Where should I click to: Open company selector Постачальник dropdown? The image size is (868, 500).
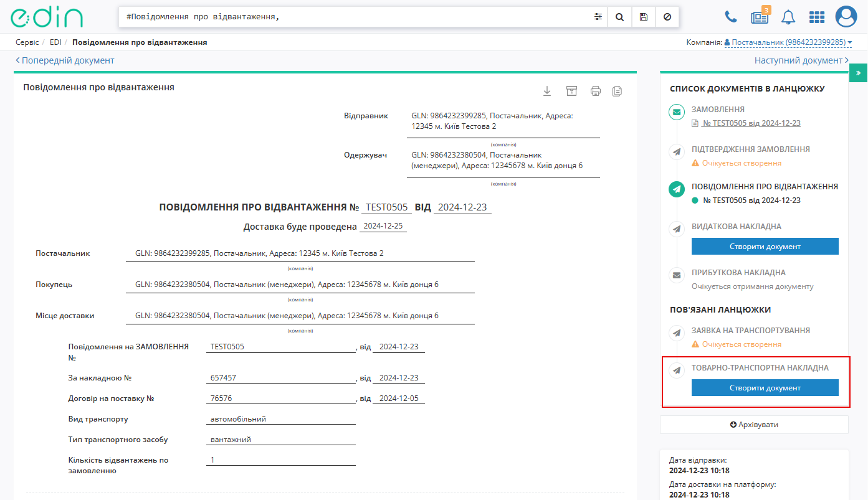click(788, 42)
